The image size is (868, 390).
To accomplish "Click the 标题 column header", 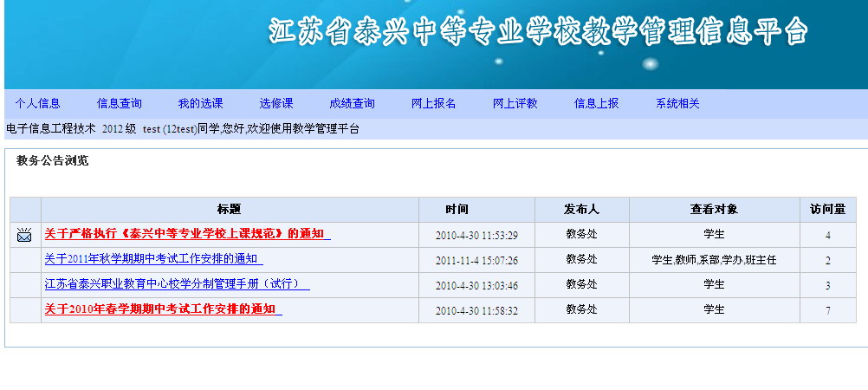I will click(230, 209).
